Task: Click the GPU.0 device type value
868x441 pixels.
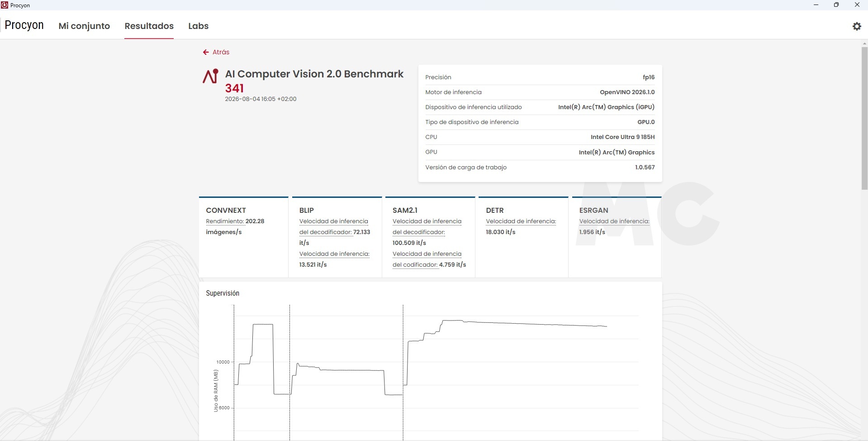Action: click(x=646, y=122)
